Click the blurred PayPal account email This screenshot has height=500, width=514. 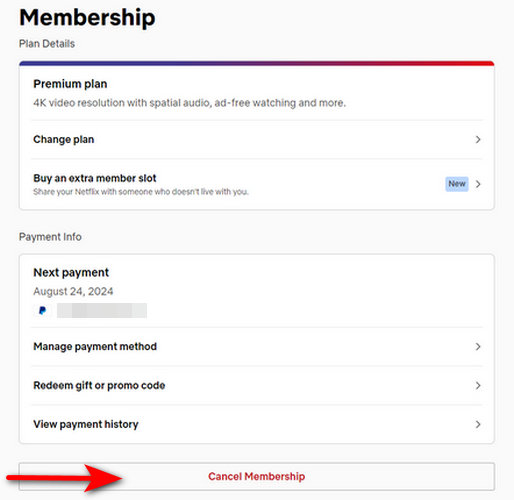(102, 310)
